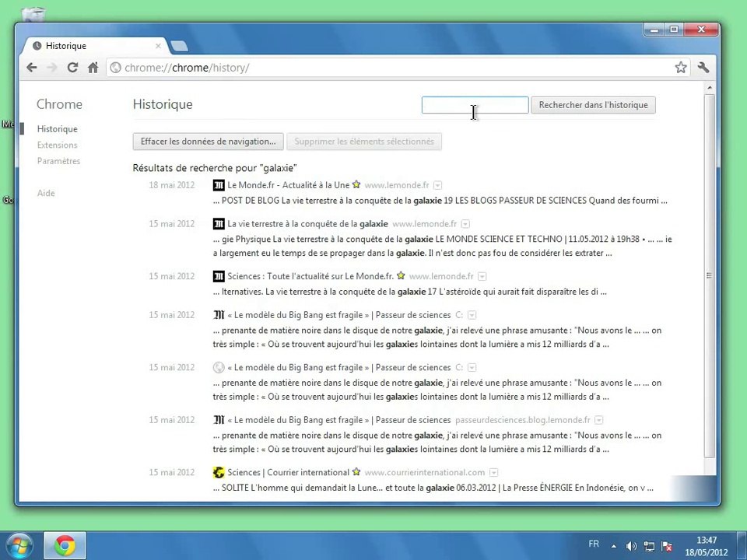Open Historique in the left sidebar

point(57,129)
